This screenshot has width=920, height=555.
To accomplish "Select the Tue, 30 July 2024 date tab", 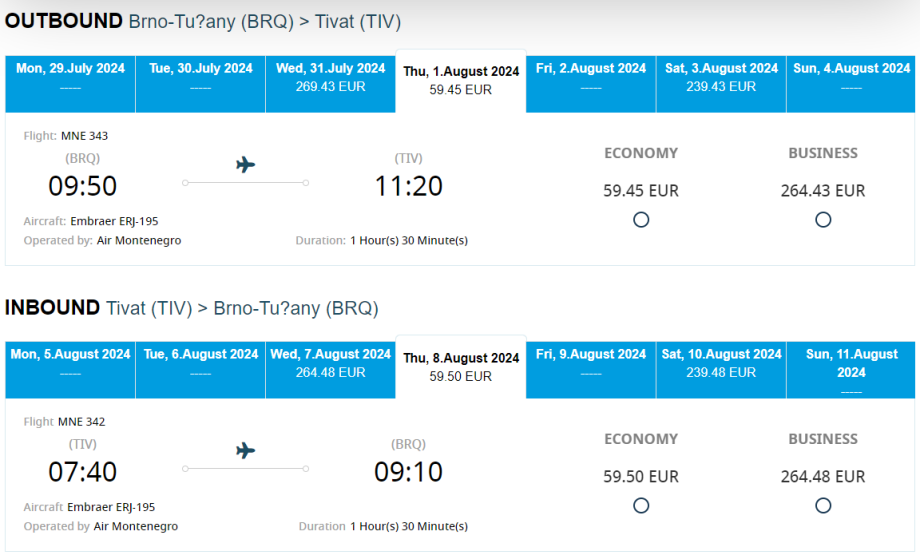I will 201,77.
